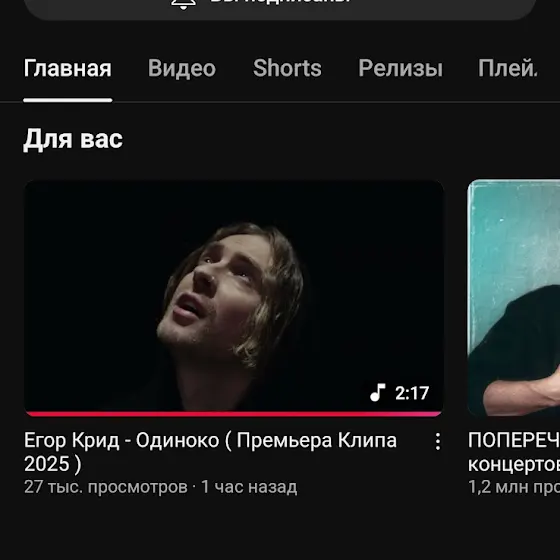
Task: Open the Главная tab
Action: [68, 68]
